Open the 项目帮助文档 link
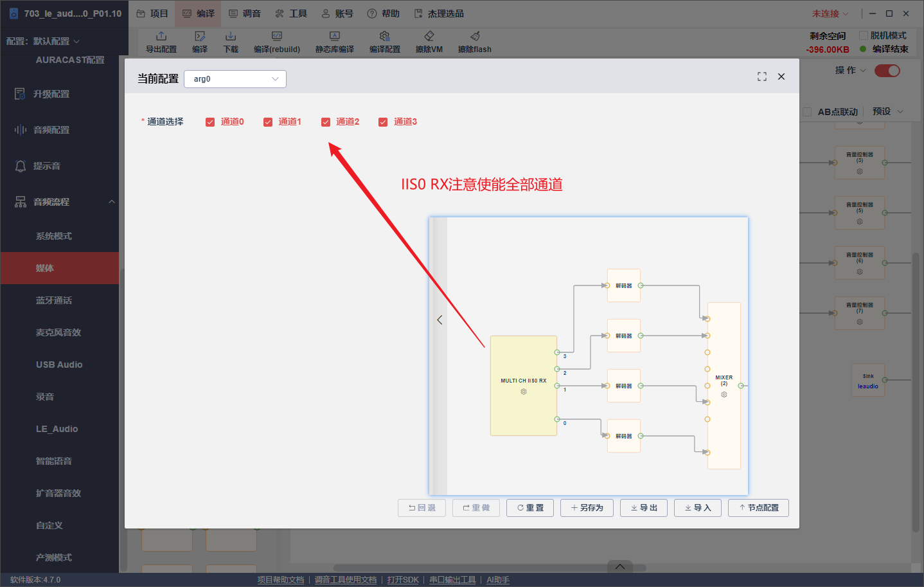 pos(281,580)
